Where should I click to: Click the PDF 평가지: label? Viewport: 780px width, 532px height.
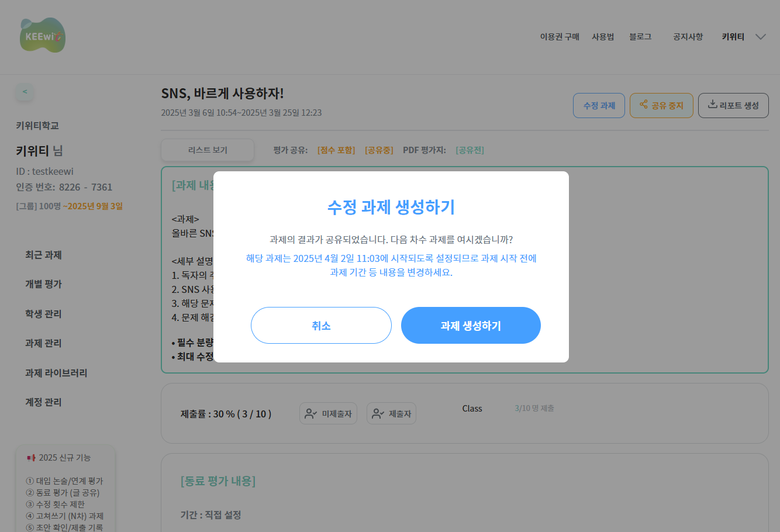tap(424, 150)
